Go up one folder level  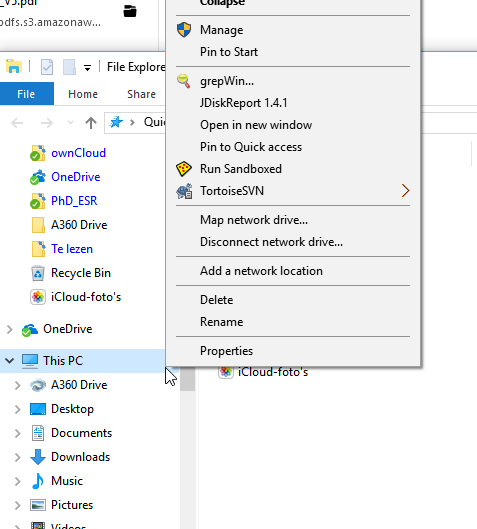click(x=91, y=123)
